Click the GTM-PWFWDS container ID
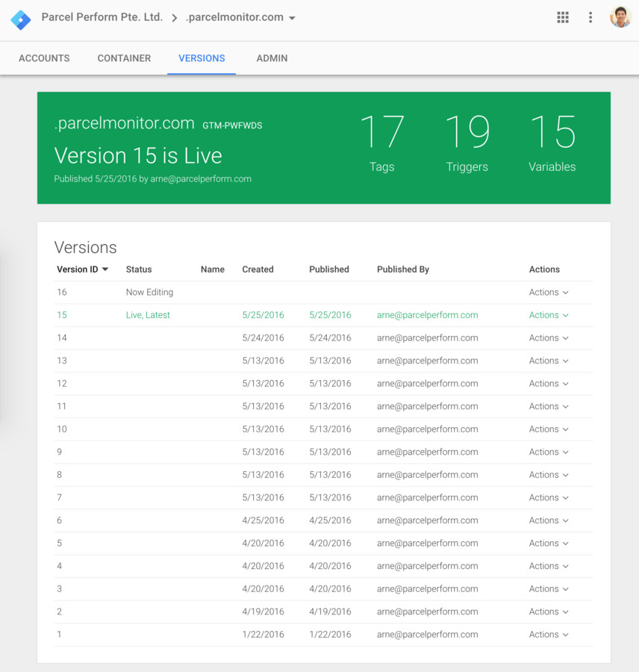Screen dimensions: 639x672 point(232,125)
